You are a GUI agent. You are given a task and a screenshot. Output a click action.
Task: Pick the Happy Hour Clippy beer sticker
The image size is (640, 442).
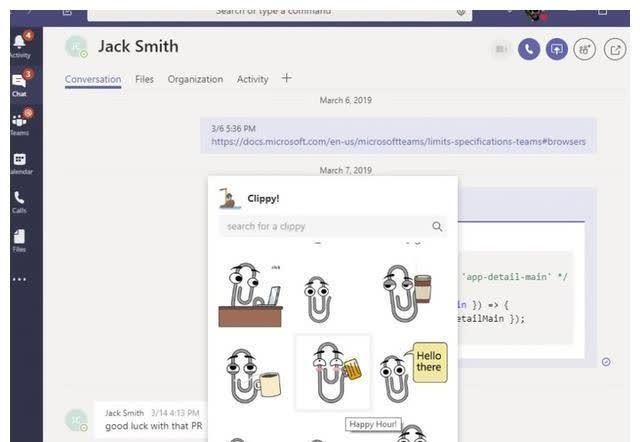333,372
